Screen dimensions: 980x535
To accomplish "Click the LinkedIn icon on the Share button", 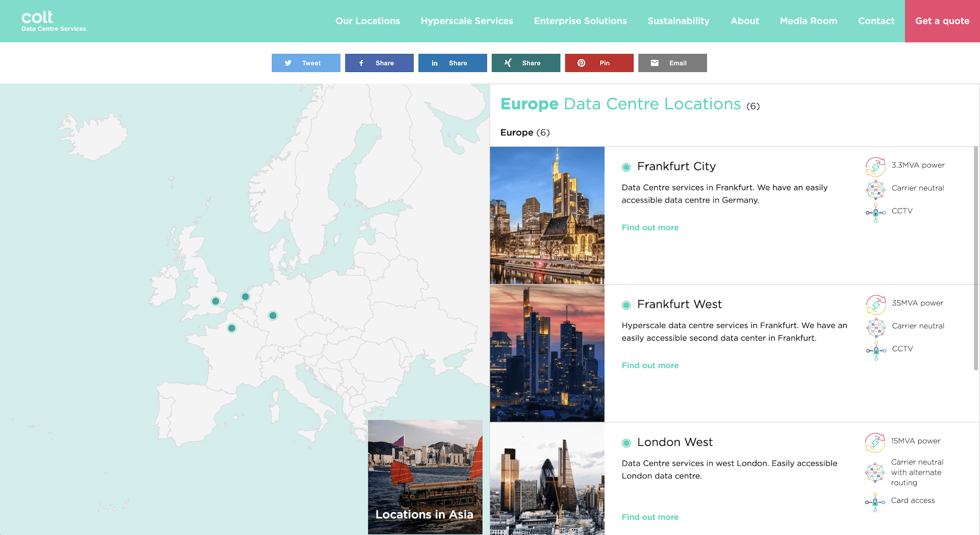I will [x=435, y=63].
